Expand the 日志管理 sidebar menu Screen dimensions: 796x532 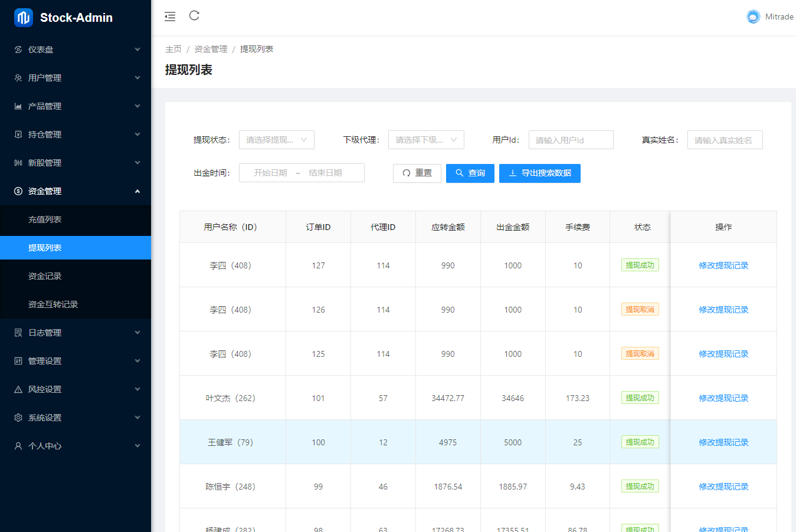pyautogui.click(x=76, y=333)
